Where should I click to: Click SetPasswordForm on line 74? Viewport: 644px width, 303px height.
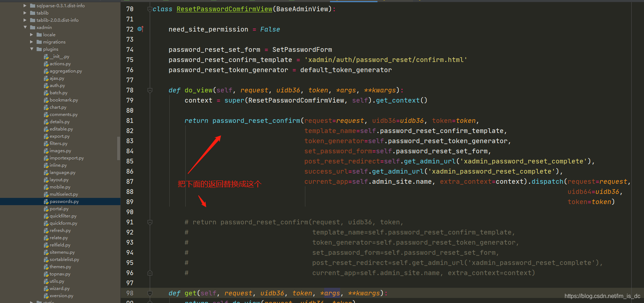coord(302,50)
